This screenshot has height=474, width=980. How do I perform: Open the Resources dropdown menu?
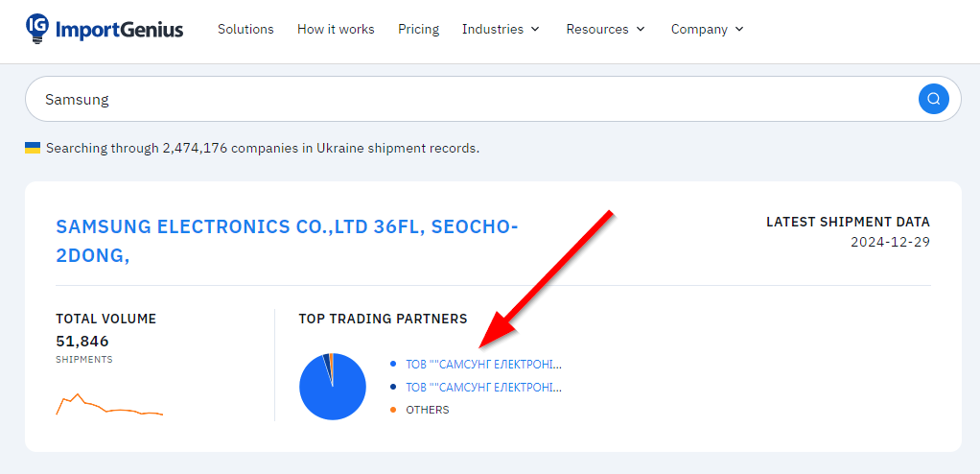pyautogui.click(x=605, y=29)
